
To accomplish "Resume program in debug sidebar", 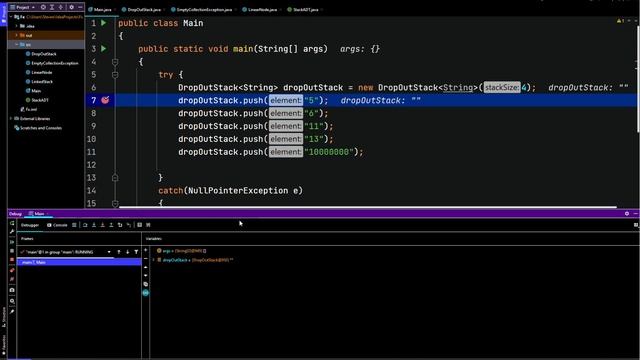I will tap(12, 242).
